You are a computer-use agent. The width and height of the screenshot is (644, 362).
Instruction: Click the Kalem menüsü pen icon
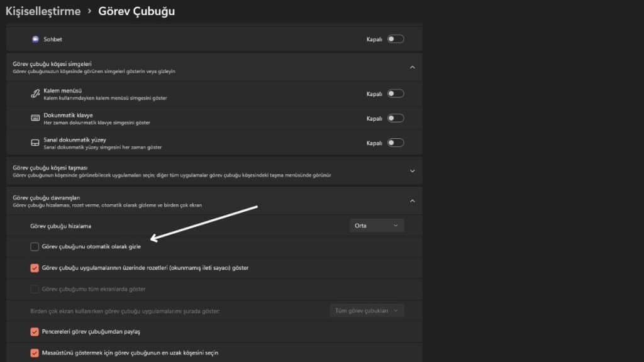35,93
